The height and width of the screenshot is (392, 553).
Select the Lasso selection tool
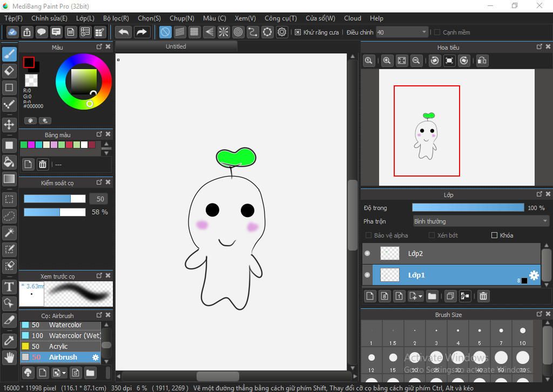[9, 216]
